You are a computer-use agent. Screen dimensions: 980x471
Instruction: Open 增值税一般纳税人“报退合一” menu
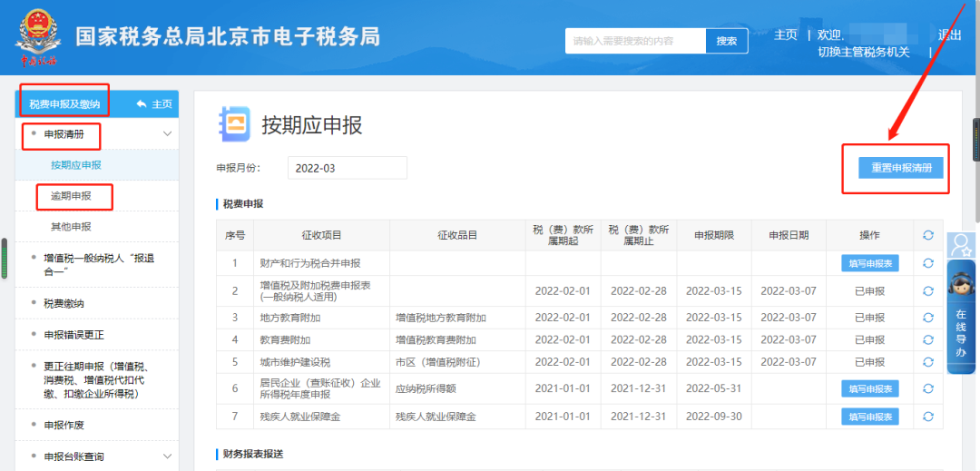pos(97,265)
